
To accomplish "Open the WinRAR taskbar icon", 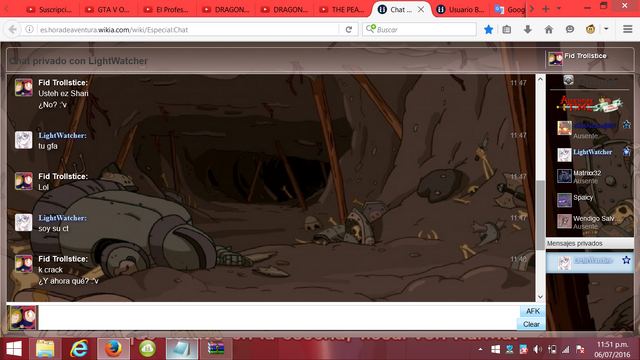I will pyautogui.click(x=216, y=349).
